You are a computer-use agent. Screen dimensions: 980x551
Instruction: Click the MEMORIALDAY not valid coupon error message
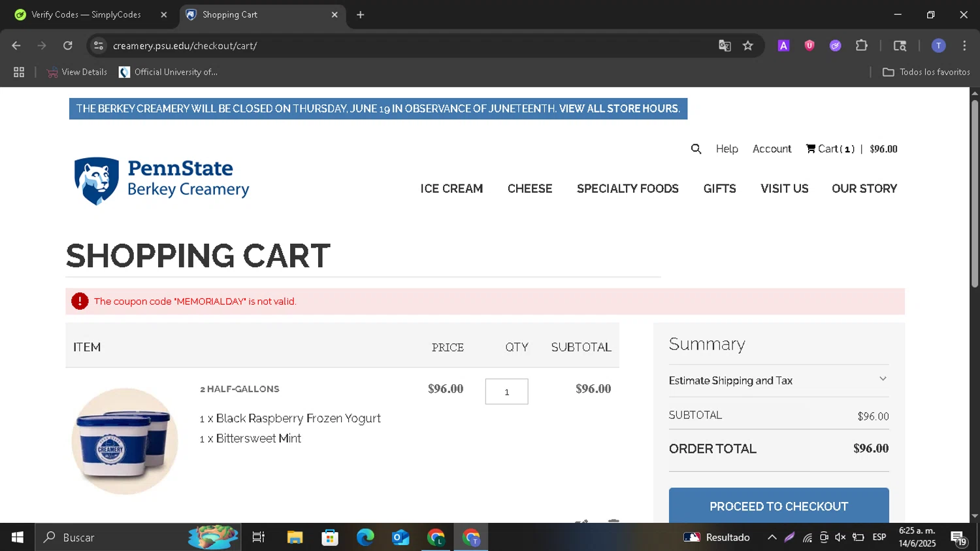coord(195,301)
